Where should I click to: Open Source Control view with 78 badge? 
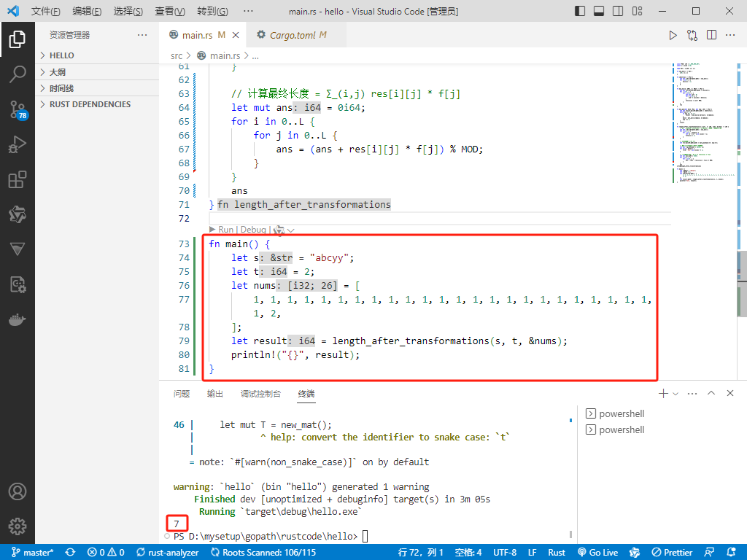[18, 109]
